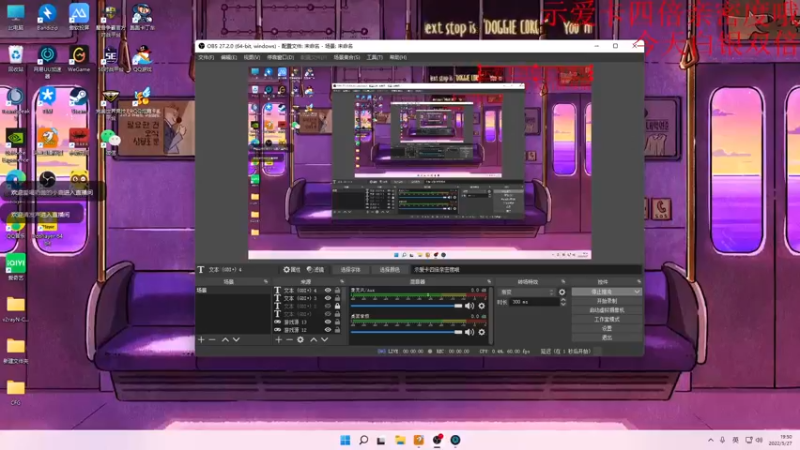Click the 启动虚拟摄像机 virtual camera button

(607, 310)
